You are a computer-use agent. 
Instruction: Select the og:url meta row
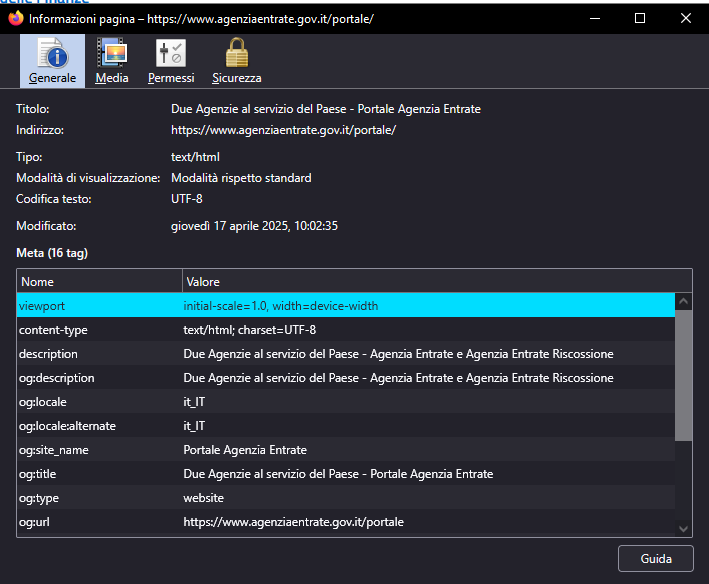(346, 522)
